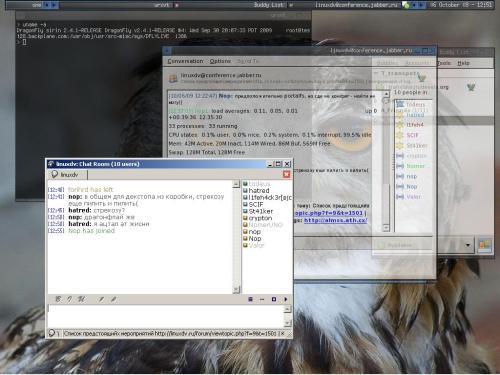This screenshot has width=500, height=375.
Task: Click speech bubble icon in Chat Room status bar
Action: (x=52, y=333)
